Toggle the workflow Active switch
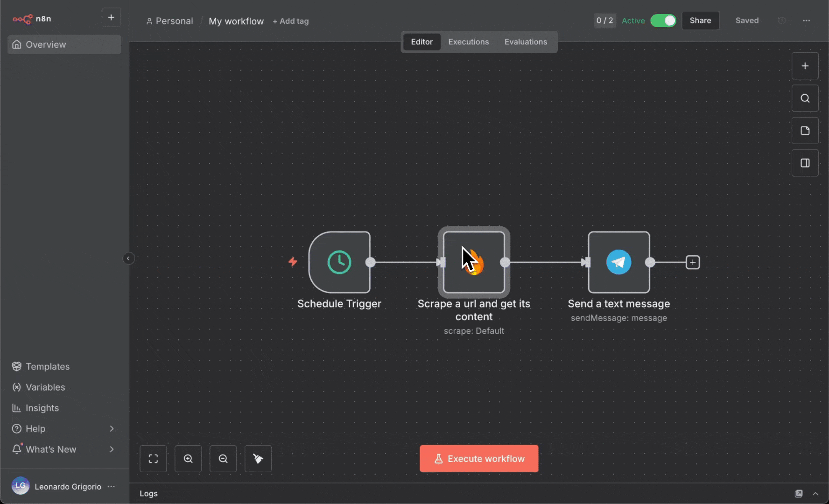Viewport: 829px width, 504px height. 663,21
